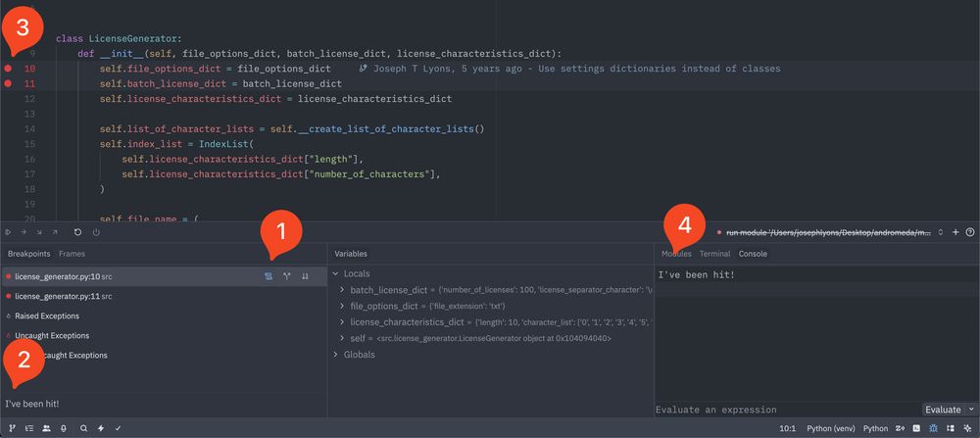Set hit count icon on license_generator.py:10 breakpoint
Screen dimensions: 980x438
[x=305, y=276]
